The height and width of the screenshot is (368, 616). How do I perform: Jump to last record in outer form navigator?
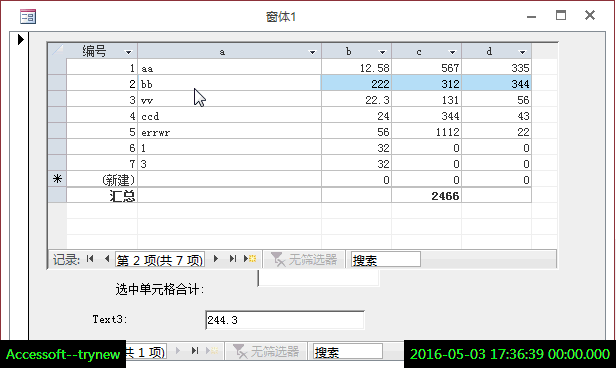195,351
